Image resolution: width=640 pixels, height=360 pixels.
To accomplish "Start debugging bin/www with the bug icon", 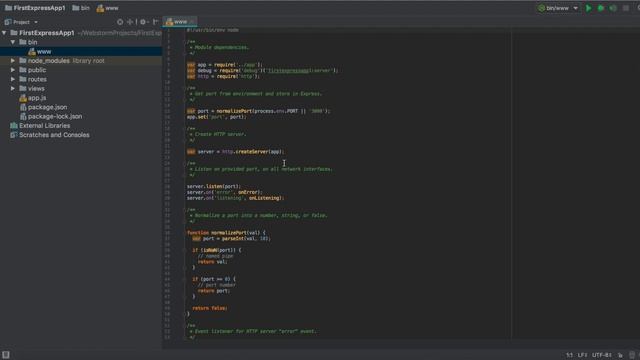I will coord(601,8).
